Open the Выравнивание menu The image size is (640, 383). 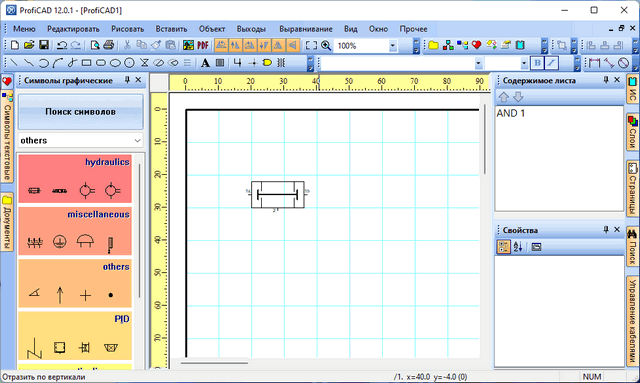tap(306, 29)
